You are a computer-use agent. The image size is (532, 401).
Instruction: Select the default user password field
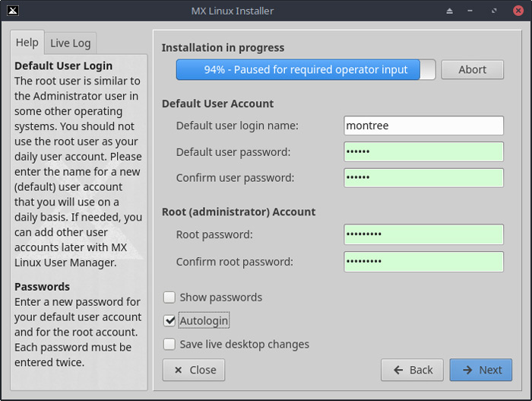click(x=423, y=152)
